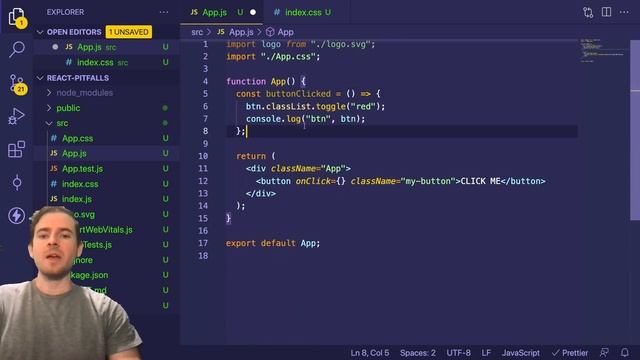The width and height of the screenshot is (640, 360).
Task: Click the const buttonClicked declaration on line 5
Action: [x=308, y=94]
